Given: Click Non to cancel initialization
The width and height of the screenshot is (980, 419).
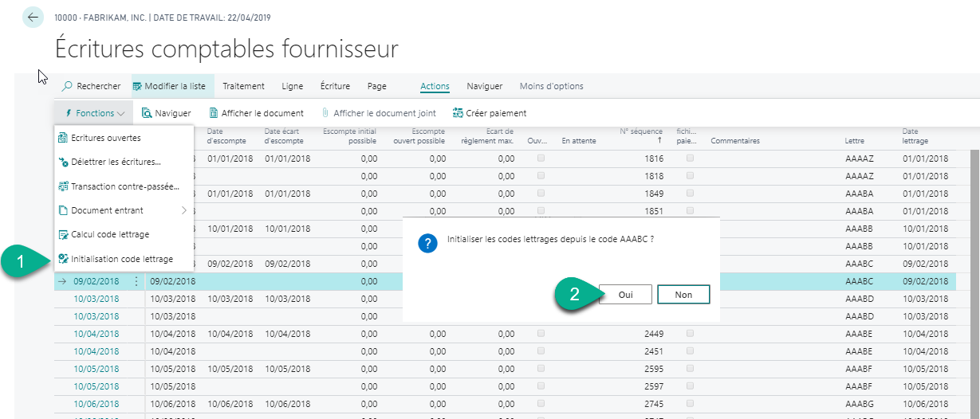Looking at the screenshot, I should pyautogui.click(x=683, y=294).
